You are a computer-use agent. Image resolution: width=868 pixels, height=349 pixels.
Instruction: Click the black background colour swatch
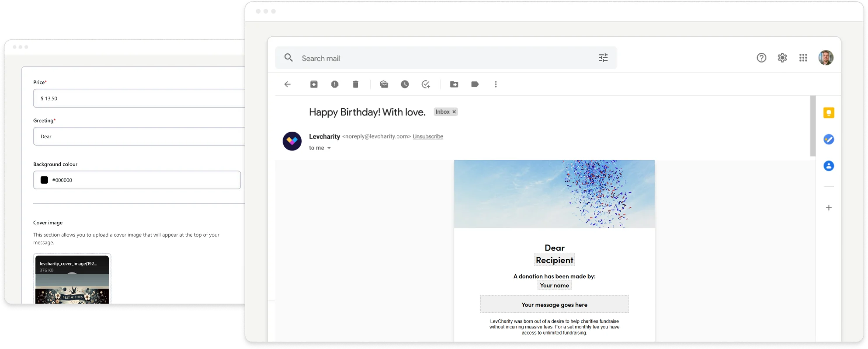pos(44,180)
